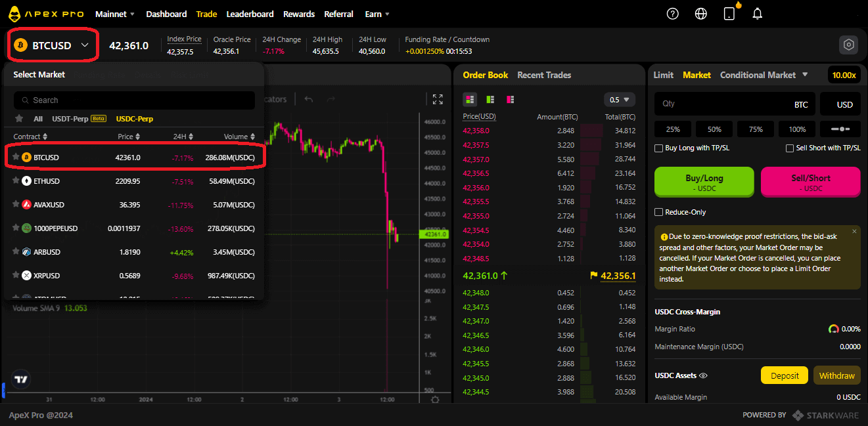Image resolution: width=868 pixels, height=426 pixels.
Task: Click the yellow Deposit button
Action: pos(784,375)
